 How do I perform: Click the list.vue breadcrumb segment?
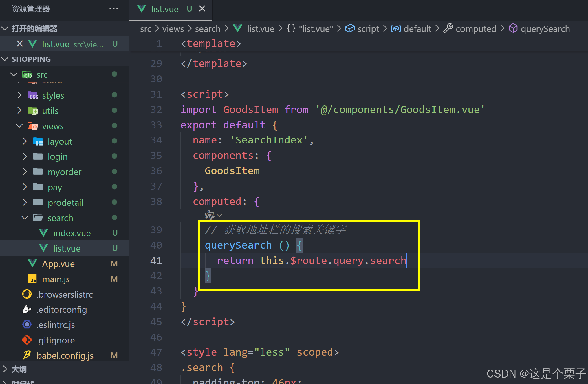pos(261,29)
